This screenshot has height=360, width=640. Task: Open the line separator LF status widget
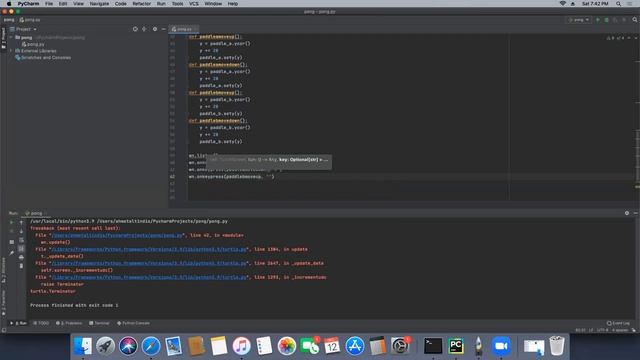click(591, 330)
